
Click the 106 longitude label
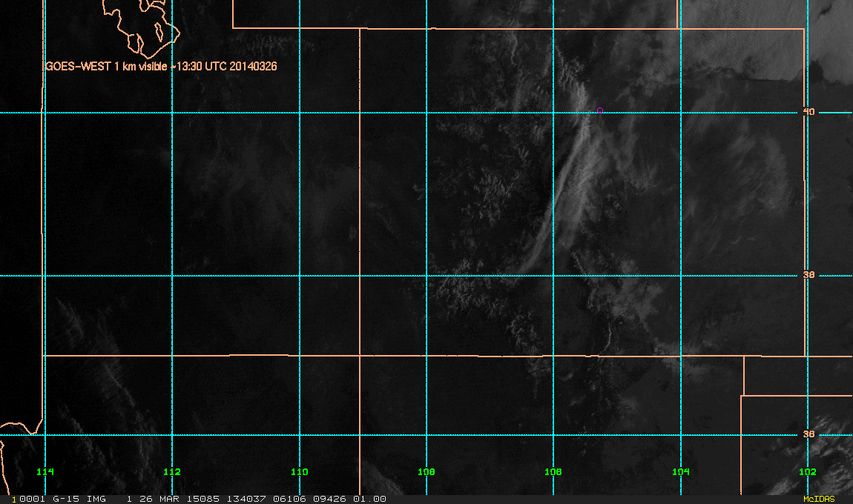[553, 471]
